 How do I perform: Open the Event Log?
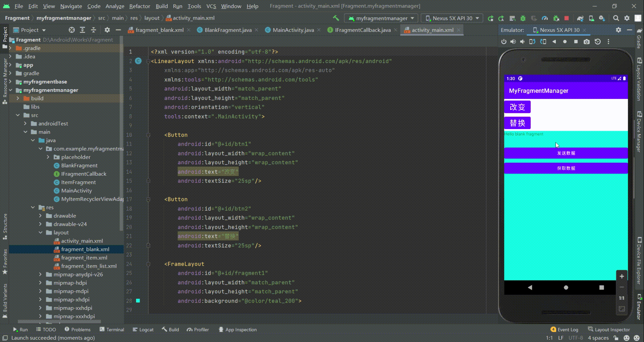[x=564, y=329]
